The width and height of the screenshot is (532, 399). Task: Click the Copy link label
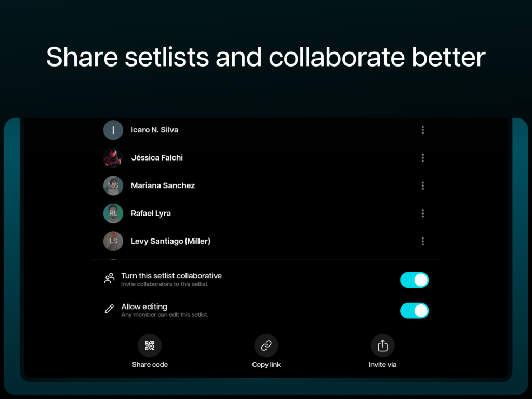point(266,364)
